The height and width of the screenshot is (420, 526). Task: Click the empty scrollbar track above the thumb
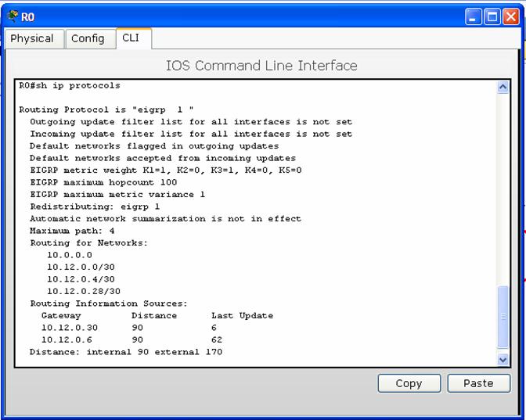[x=503, y=188]
